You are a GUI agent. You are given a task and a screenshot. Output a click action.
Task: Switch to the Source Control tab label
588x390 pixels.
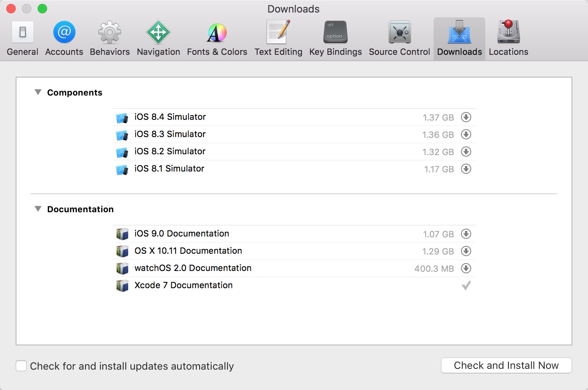(399, 52)
